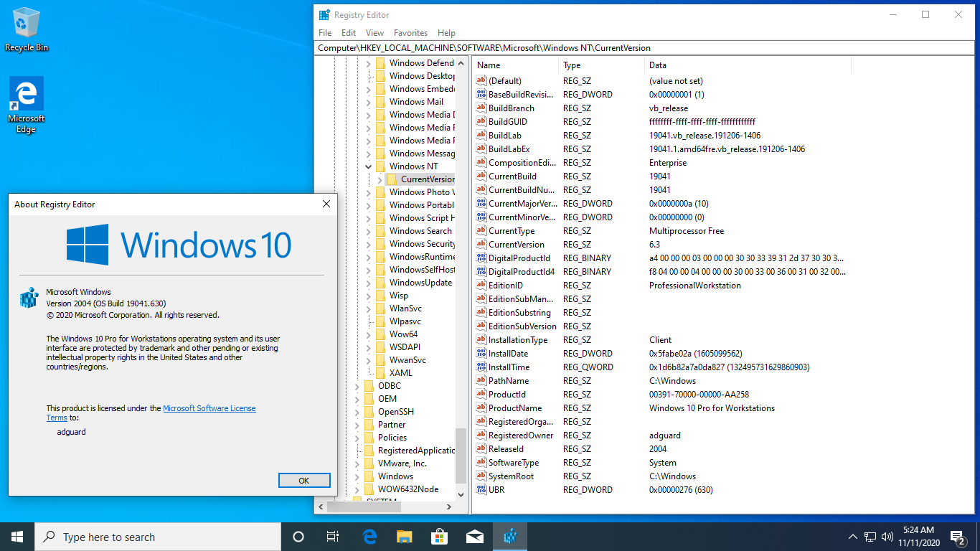Image resolution: width=980 pixels, height=551 pixels.
Task: Sort values by the Type column header
Action: (x=603, y=65)
